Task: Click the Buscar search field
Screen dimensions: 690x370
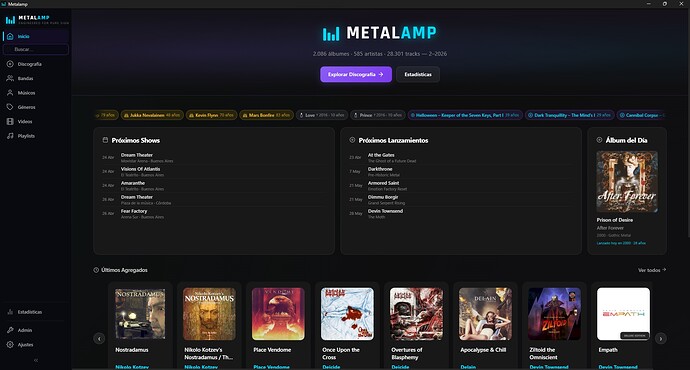Action: point(36,49)
